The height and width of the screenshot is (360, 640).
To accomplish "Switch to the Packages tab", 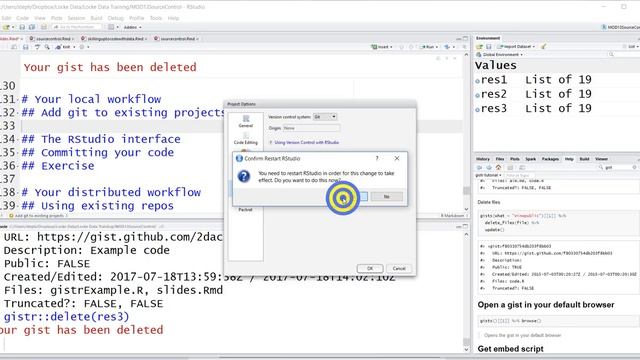I will point(550,159).
